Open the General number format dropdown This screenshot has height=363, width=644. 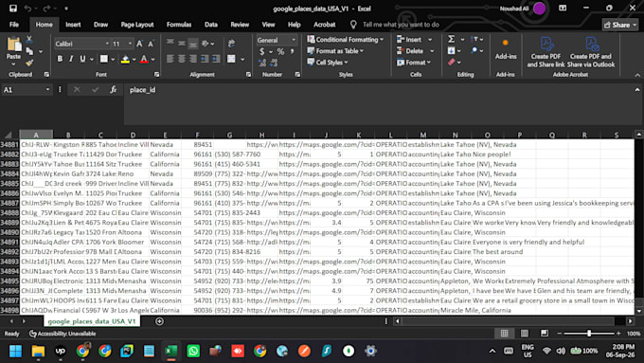click(x=294, y=41)
